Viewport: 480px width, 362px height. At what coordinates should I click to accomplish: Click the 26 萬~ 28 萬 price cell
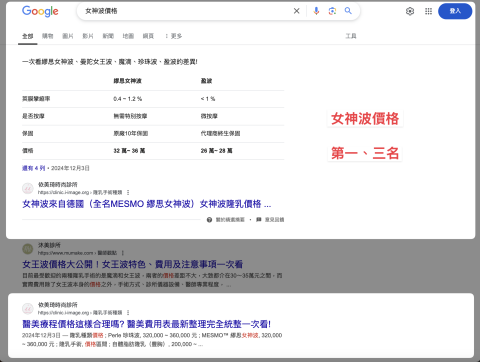[216, 151]
